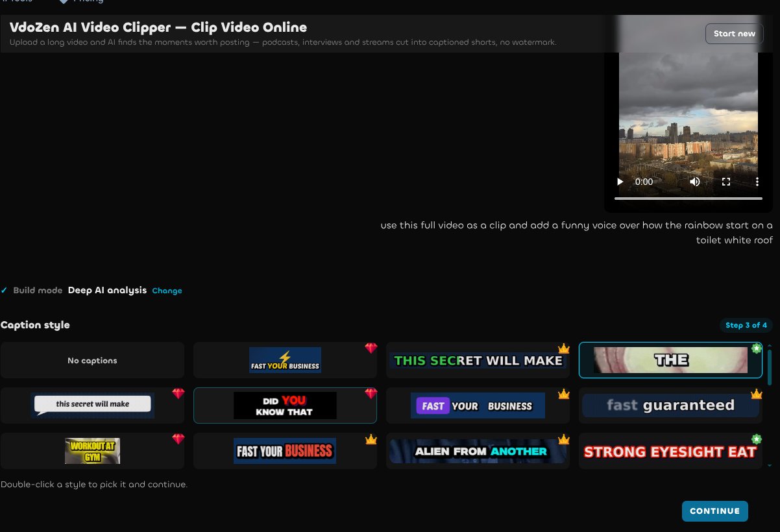Image resolution: width=780 pixels, height=532 pixels.
Task: Select the purple-box FAST YOUR BUSINESS style
Action: tap(478, 405)
